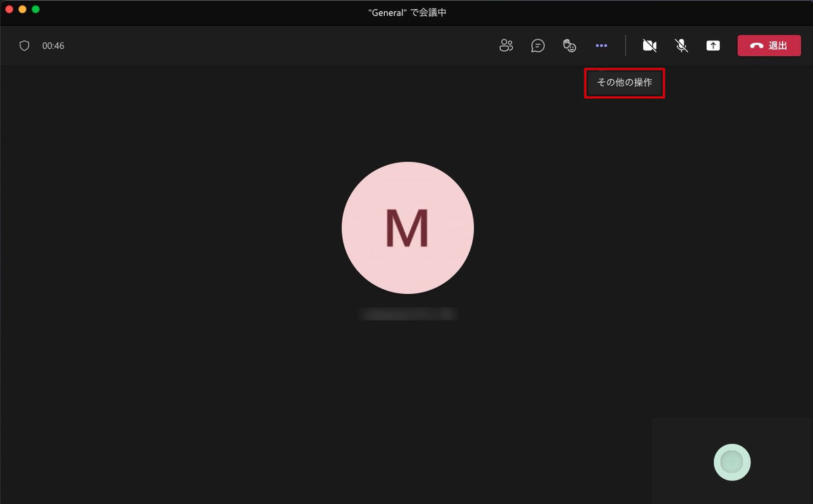Open the share content tray
Image resolution: width=813 pixels, height=504 pixels.
pyautogui.click(x=713, y=45)
